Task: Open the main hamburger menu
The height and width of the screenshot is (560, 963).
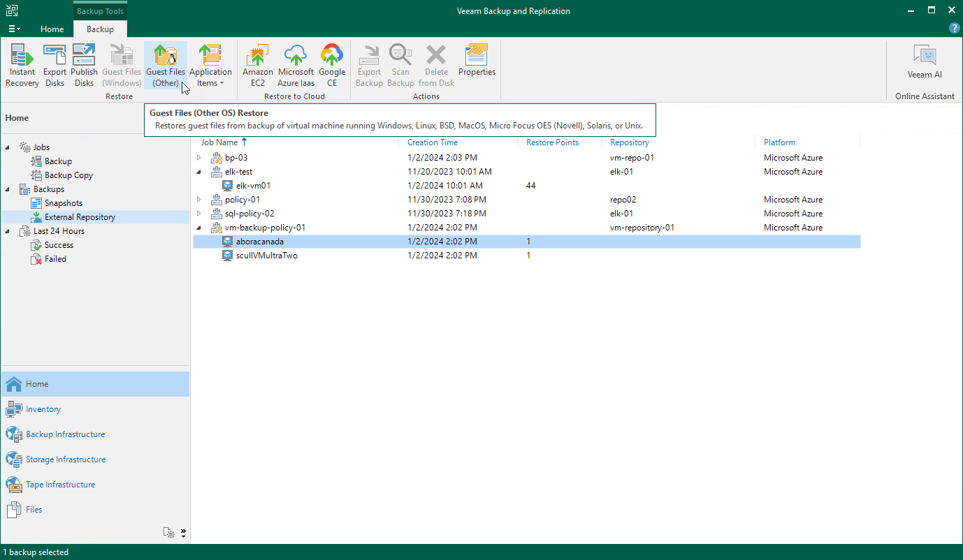Action: coord(14,29)
